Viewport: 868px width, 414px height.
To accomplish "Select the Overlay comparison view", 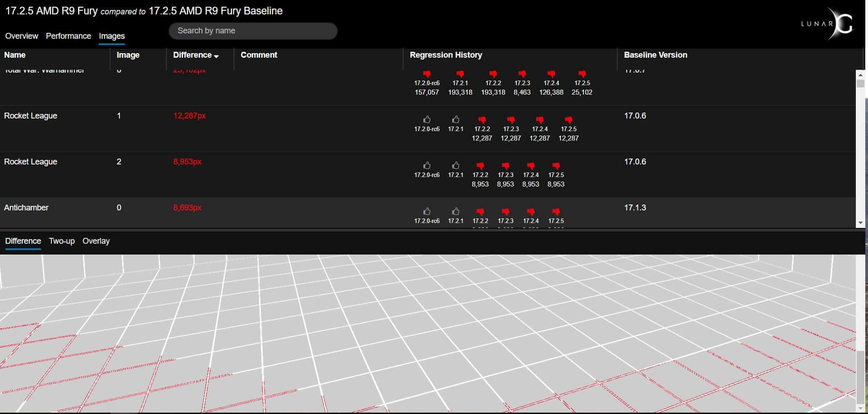I will pos(96,241).
